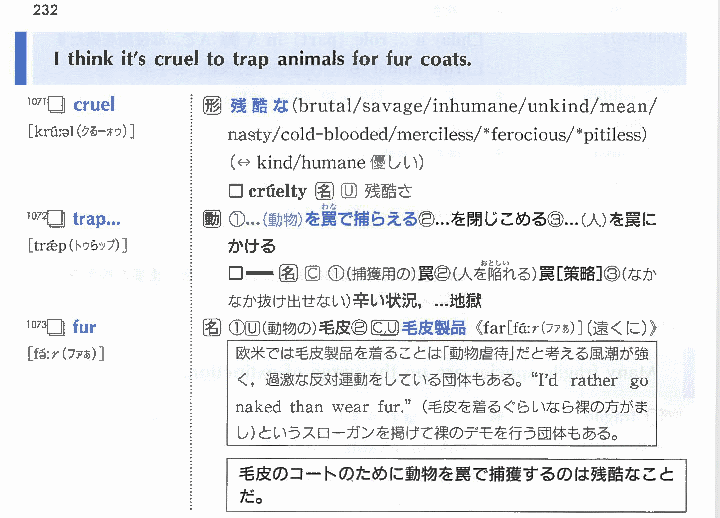
Task: Click the 動 verb icon for trap
Action: click(212, 219)
